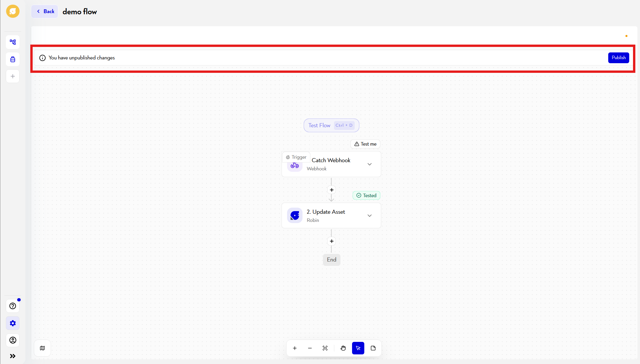Expand the Catch Webhook step chevron
The height and width of the screenshot is (364, 640).
tap(370, 164)
